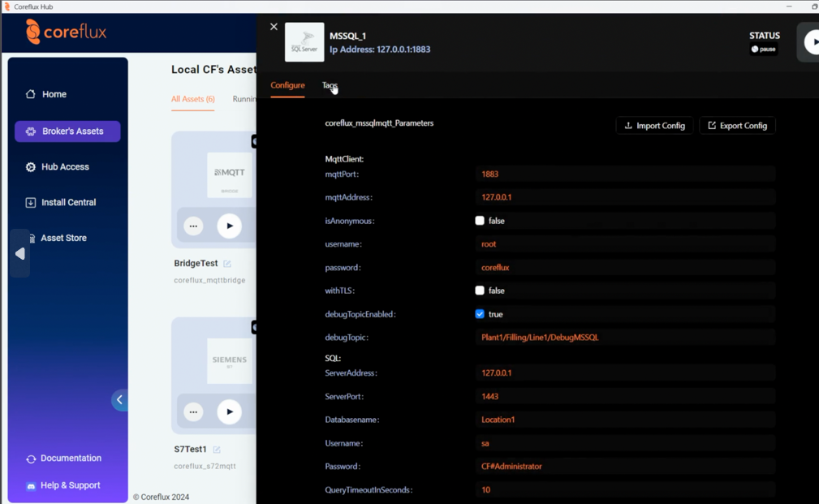Click the Export Config button

tap(737, 126)
